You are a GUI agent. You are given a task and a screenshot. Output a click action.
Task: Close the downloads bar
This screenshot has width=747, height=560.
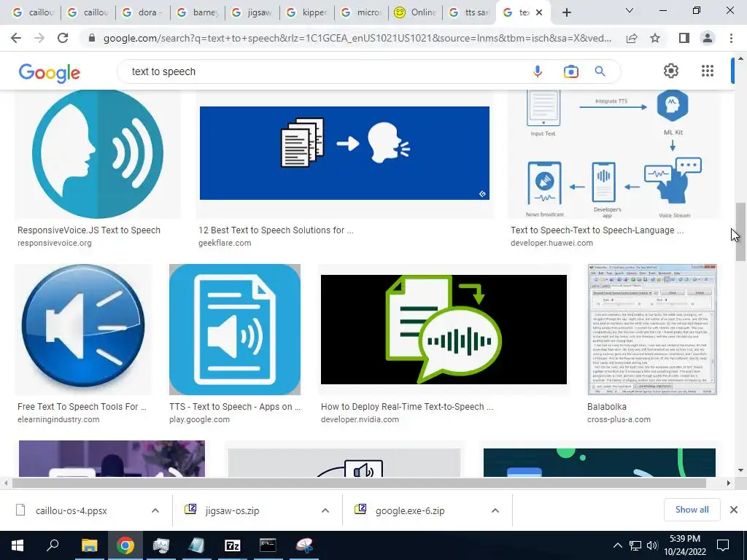point(734,510)
